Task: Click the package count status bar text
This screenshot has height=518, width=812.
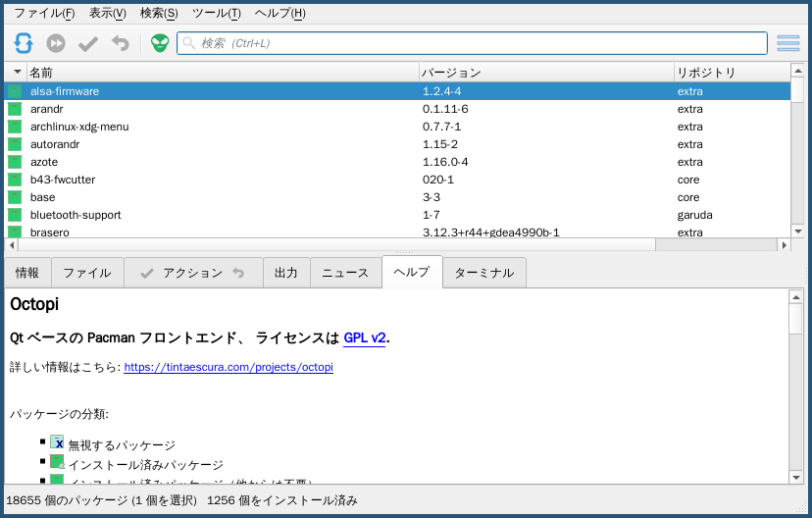Action: (102, 500)
